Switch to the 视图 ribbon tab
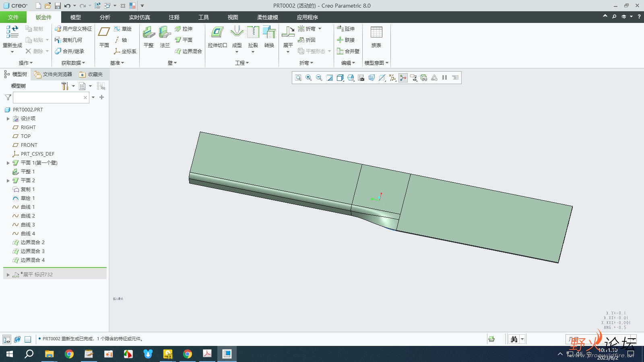Image resolution: width=644 pixels, height=362 pixels. point(233,17)
